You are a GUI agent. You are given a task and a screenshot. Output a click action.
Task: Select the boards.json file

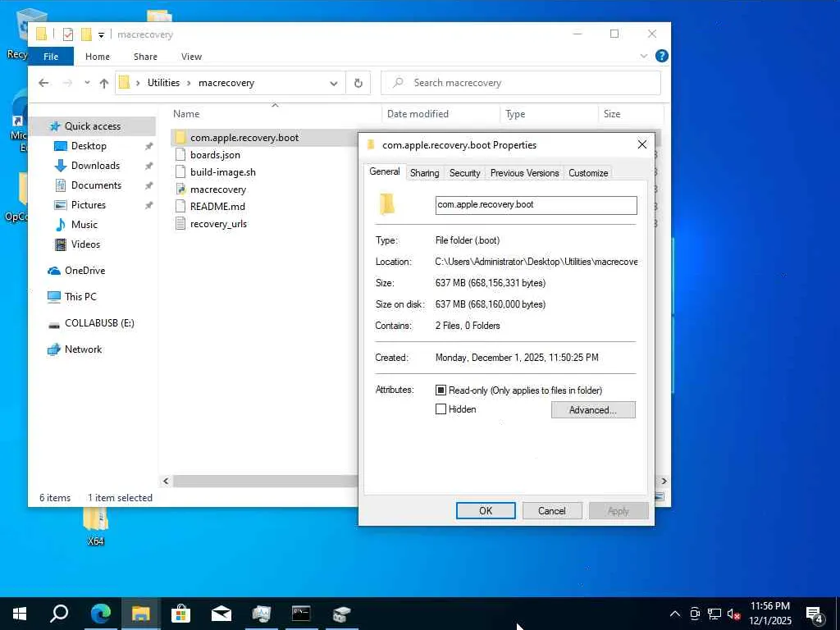[x=215, y=155]
